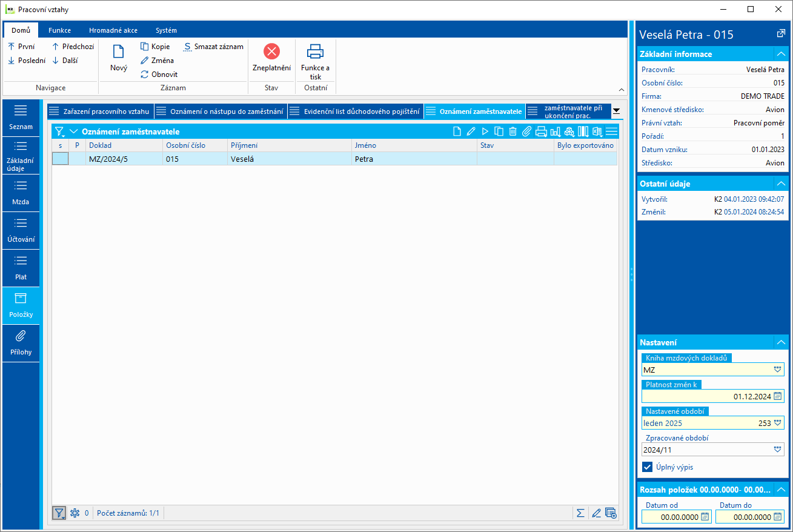Open the Zpracované období dropdown
The height and width of the screenshot is (532, 793).
[x=778, y=450]
